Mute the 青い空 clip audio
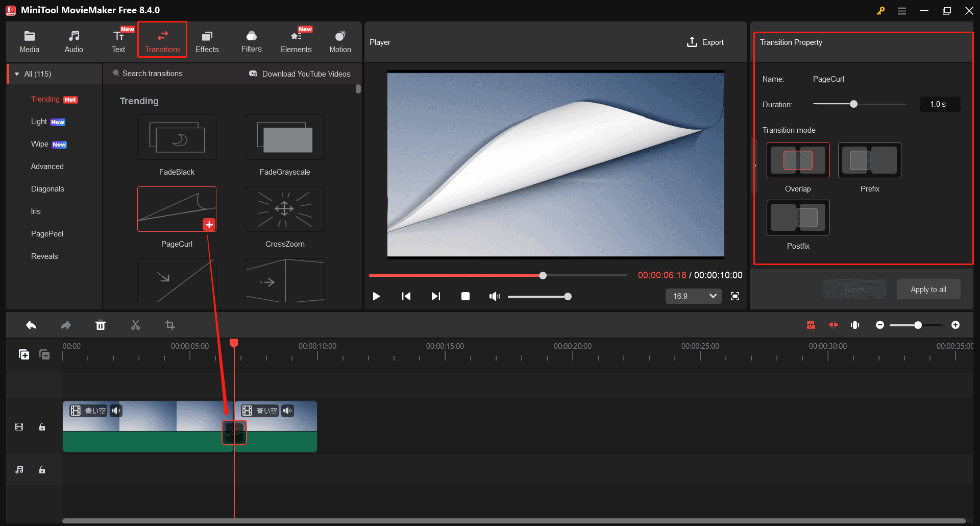980x526 pixels. click(x=116, y=411)
